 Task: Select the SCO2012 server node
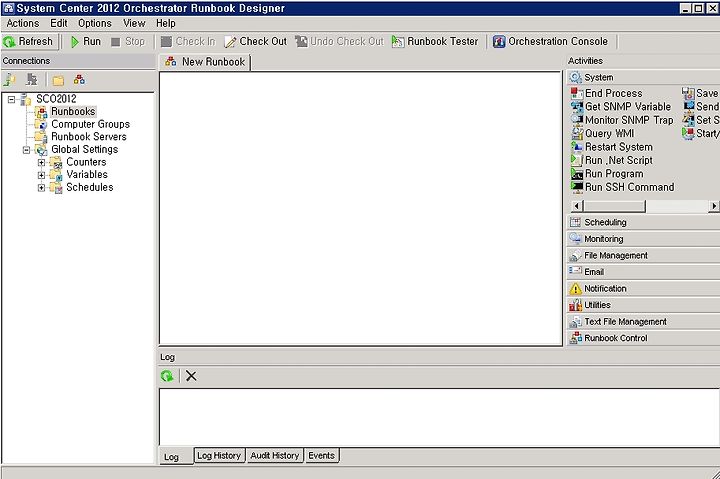click(x=56, y=99)
